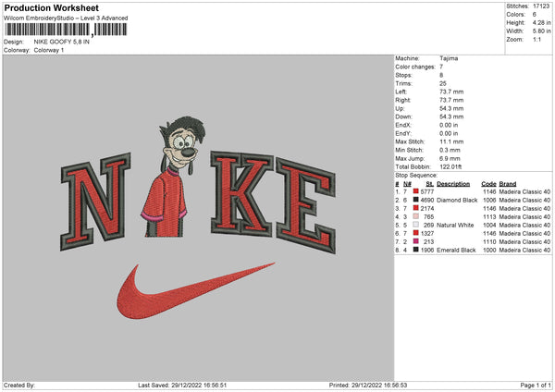The image size is (555, 392).
Task: Click the Max Jump value '6.9 mm'
Action: point(450,158)
